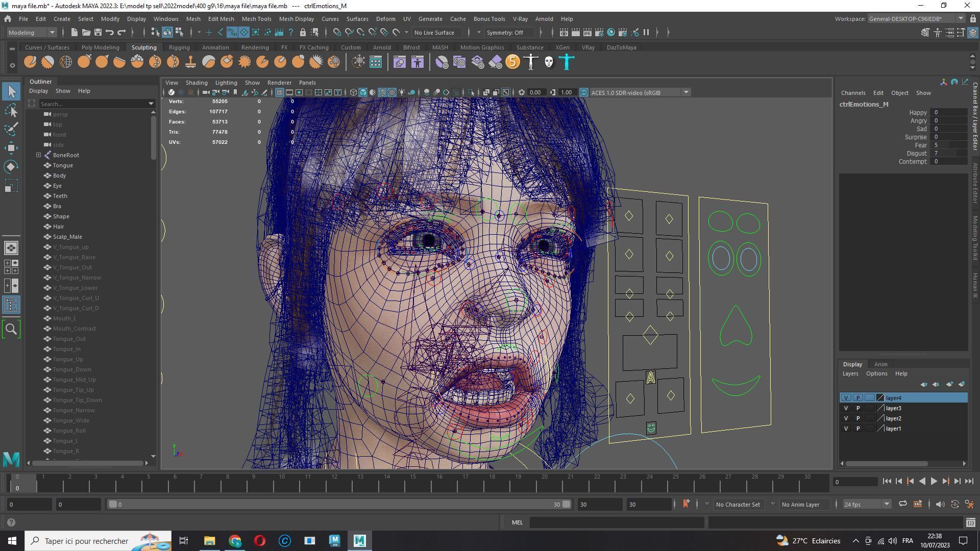Toggle visibility V of layer3
The image size is (980, 551).
click(846, 408)
